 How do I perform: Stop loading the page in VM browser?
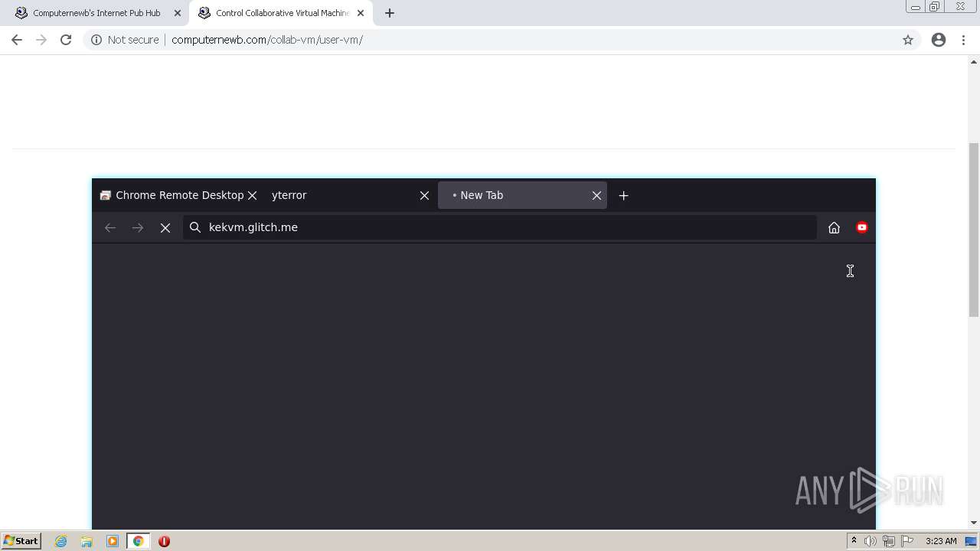tap(165, 227)
